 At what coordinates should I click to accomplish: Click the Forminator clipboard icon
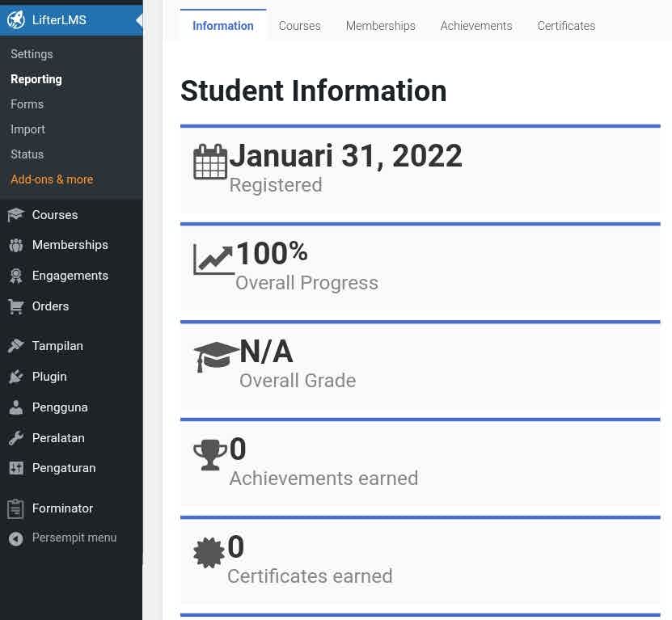[x=15, y=508]
